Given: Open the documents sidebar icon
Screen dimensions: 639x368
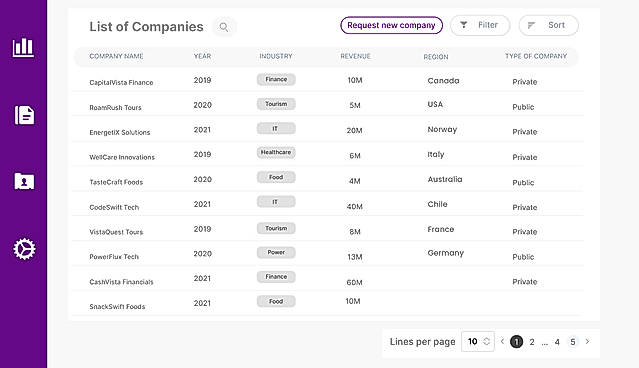Looking at the screenshot, I should 24,115.
